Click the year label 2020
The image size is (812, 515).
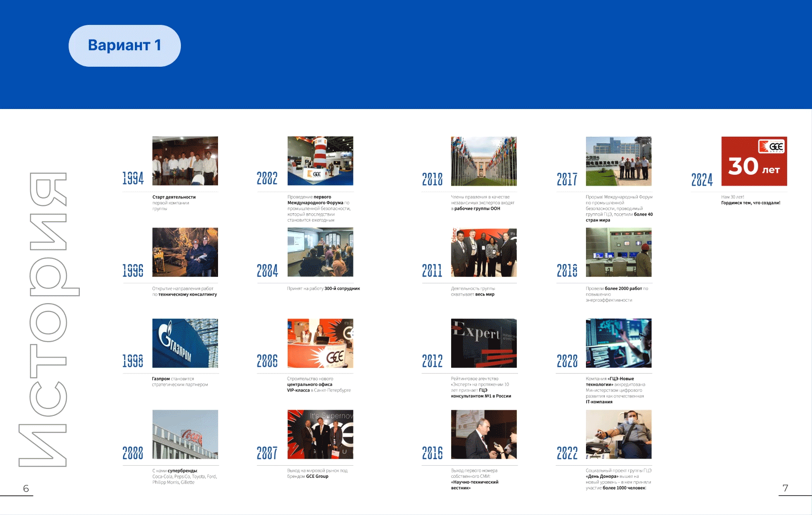click(x=567, y=360)
